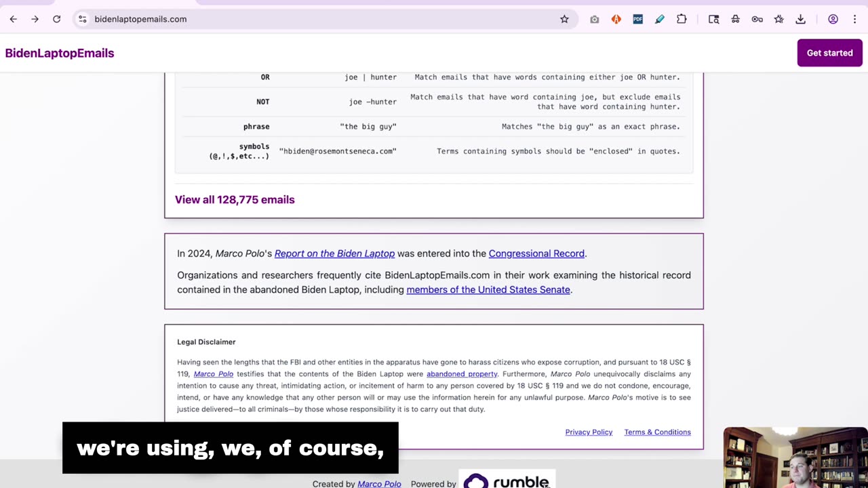Bookmark this page with the star icon
Viewport: 868px width, 488px height.
click(x=564, y=19)
